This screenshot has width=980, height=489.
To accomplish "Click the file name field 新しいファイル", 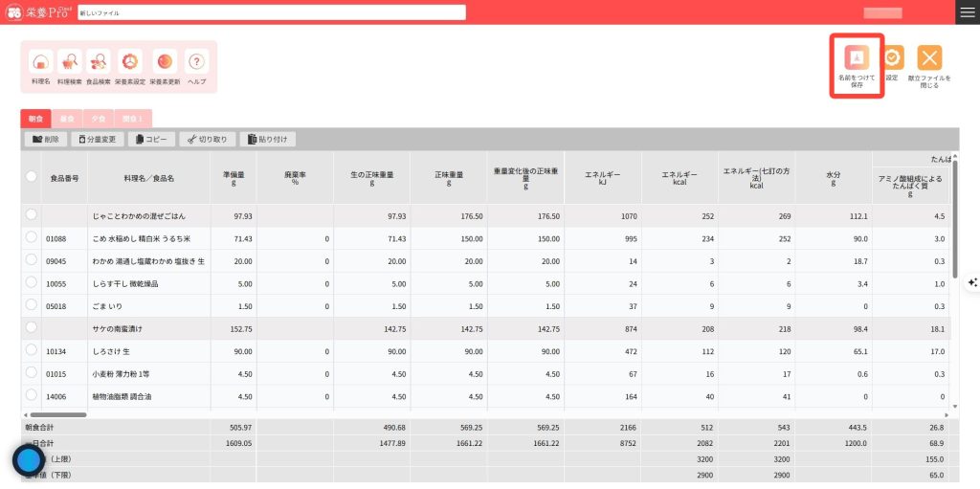I will pyautogui.click(x=271, y=12).
